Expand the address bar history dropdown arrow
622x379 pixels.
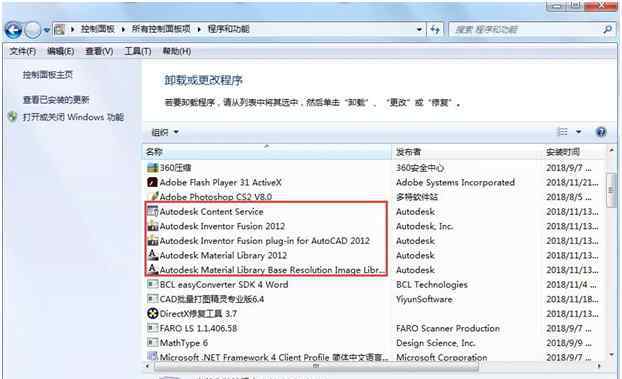(419, 29)
